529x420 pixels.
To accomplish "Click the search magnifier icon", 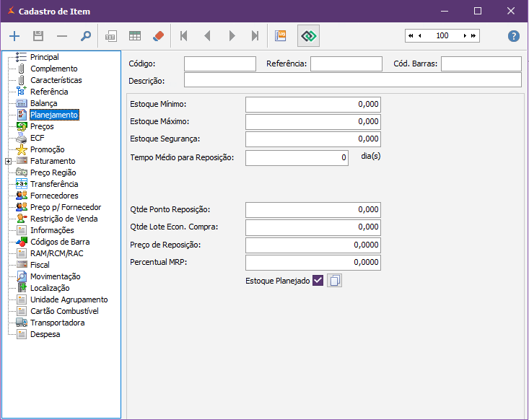I will pos(85,36).
